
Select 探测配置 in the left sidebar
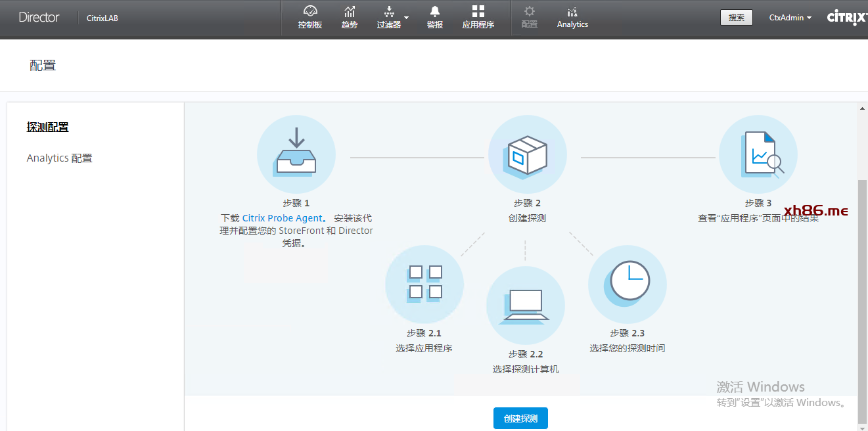pyautogui.click(x=47, y=127)
